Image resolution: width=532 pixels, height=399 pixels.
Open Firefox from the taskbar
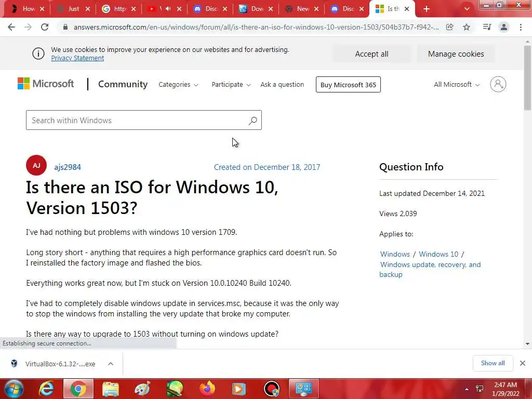[x=207, y=389]
